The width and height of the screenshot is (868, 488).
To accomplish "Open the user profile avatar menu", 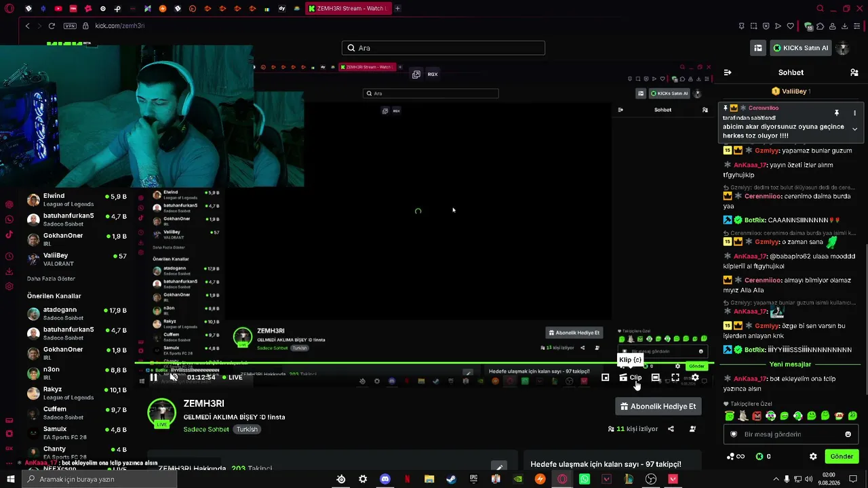I will click(x=843, y=48).
